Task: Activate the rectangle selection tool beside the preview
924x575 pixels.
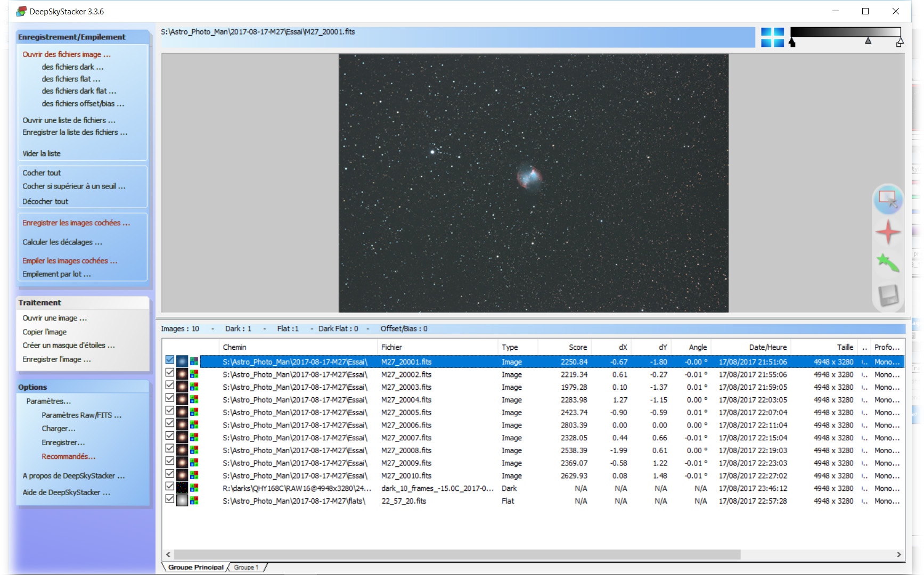Action: point(888,199)
